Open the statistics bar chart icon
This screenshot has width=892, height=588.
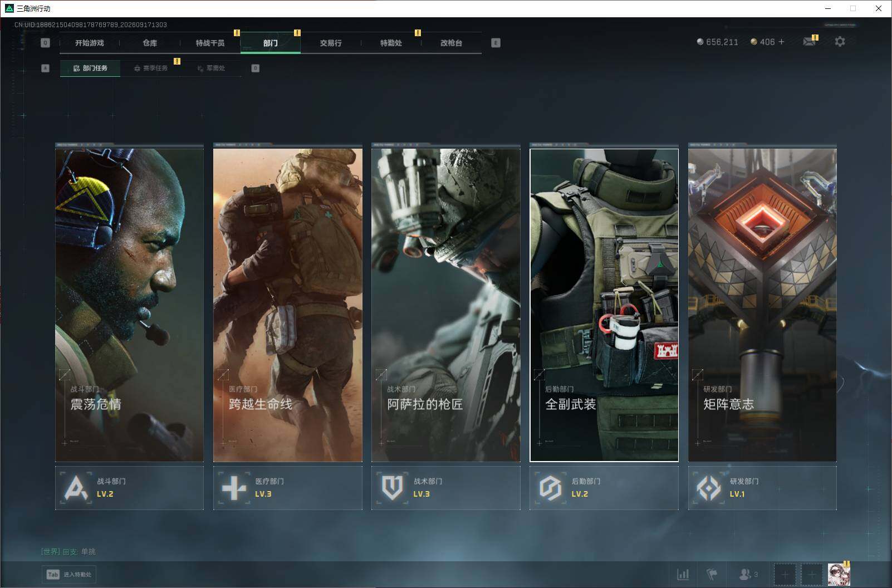coord(683,574)
